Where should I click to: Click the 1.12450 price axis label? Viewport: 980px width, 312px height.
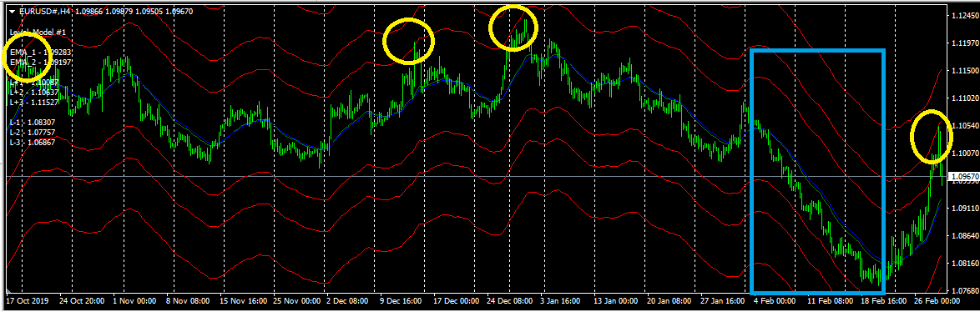pos(964,15)
